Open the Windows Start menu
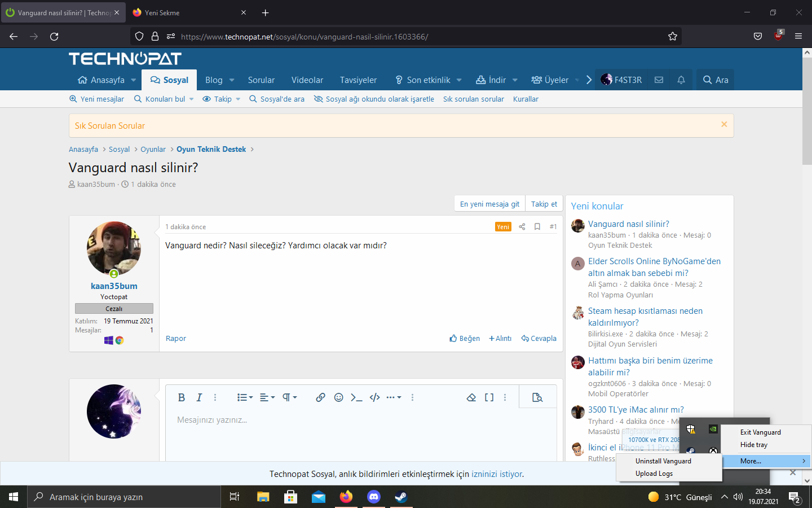 point(14,497)
